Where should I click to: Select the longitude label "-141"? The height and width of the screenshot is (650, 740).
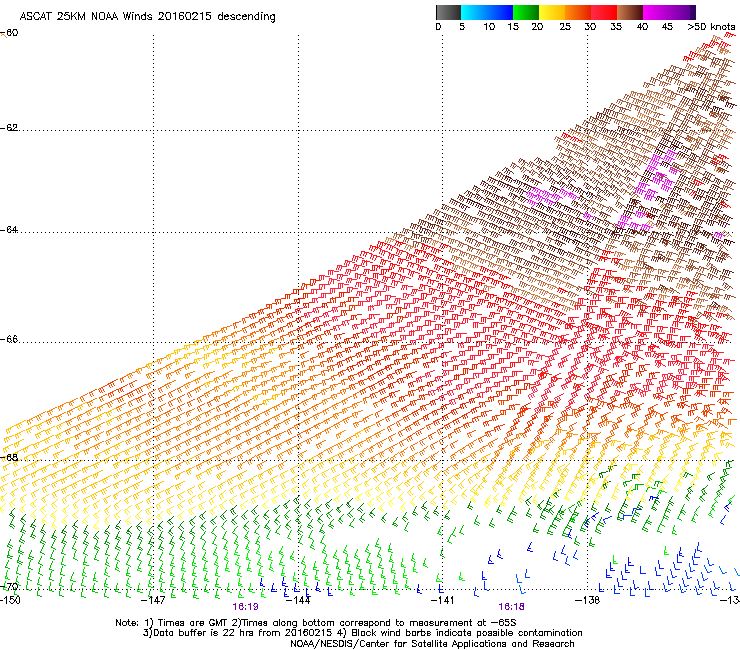coord(443,600)
